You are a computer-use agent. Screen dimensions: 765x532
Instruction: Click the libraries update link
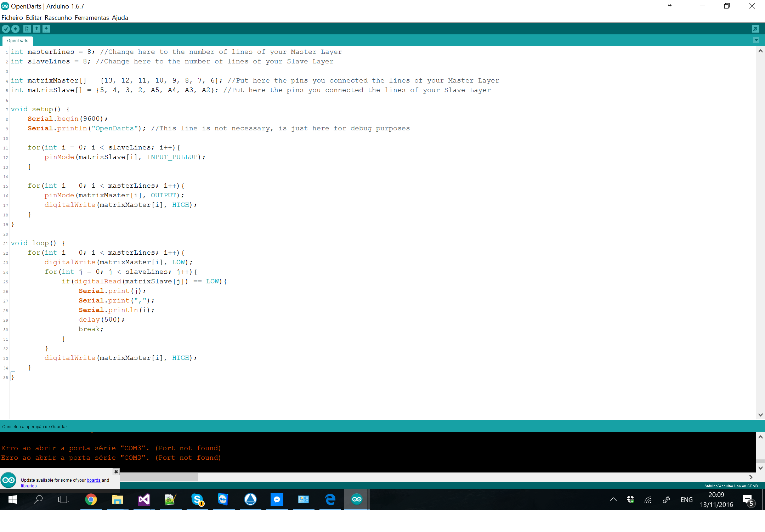click(29, 486)
